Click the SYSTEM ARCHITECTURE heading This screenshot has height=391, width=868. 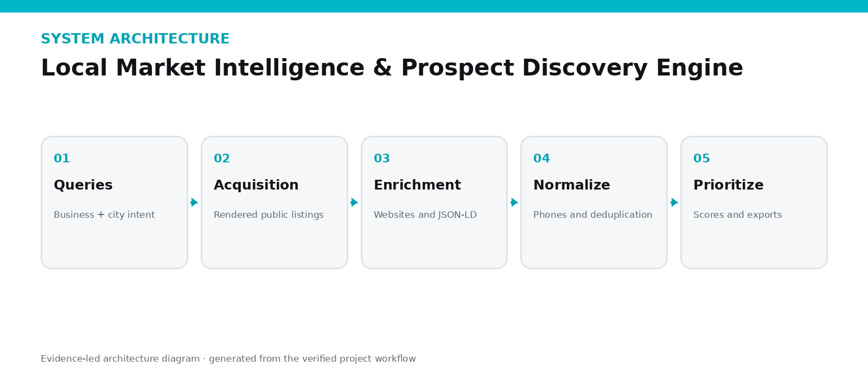coord(135,39)
